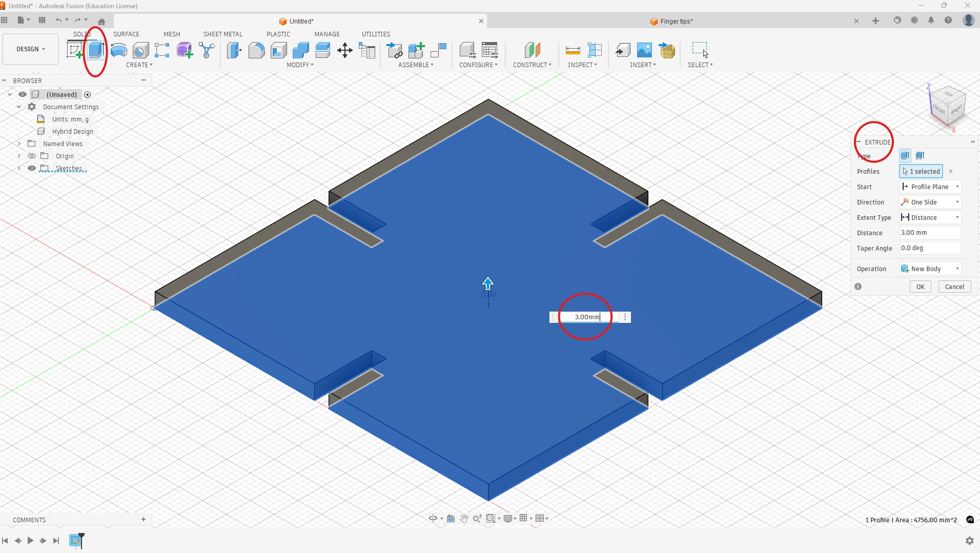
Task: Click the ViewCube in the corner
Action: coord(948,107)
